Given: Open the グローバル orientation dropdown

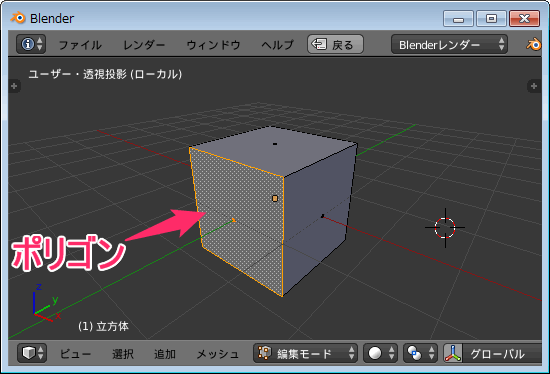Looking at the screenshot, I should (502, 353).
